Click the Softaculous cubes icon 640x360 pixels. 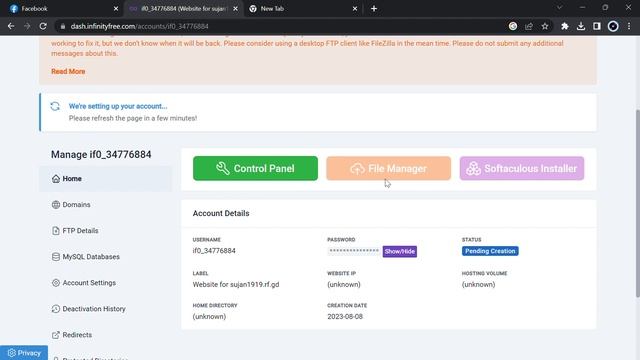point(473,168)
